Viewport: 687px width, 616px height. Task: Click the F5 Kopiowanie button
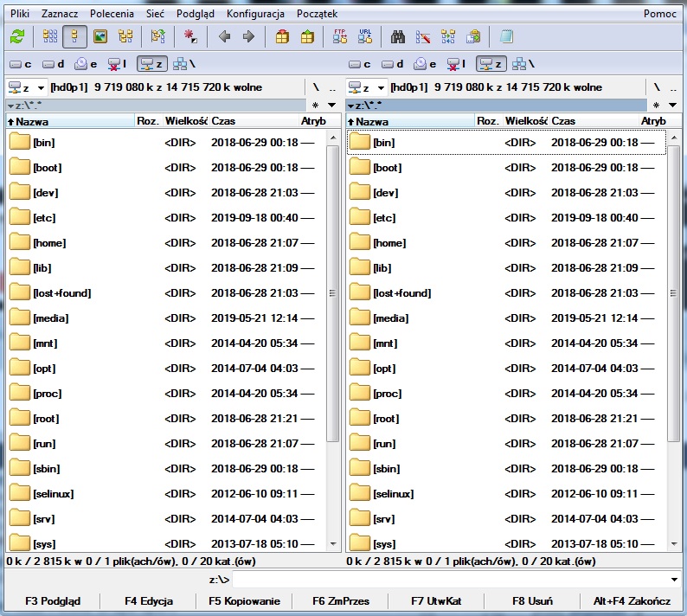point(244,600)
